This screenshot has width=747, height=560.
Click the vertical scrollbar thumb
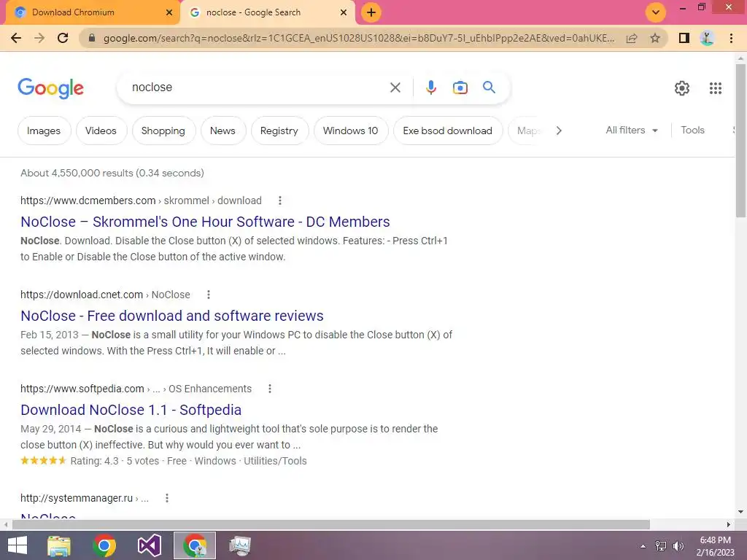(x=740, y=139)
